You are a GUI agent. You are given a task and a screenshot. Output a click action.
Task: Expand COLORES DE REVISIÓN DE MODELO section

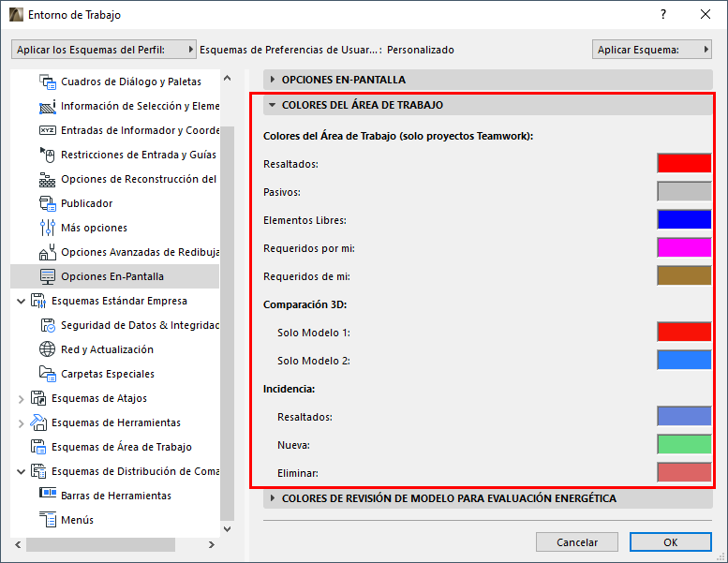(x=273, y=498)
